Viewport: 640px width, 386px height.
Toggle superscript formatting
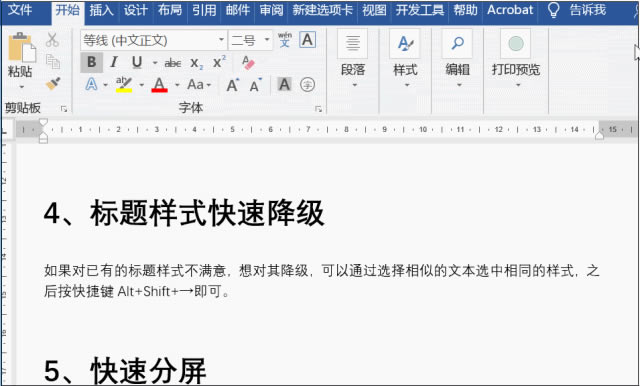(x=219, y=62)
